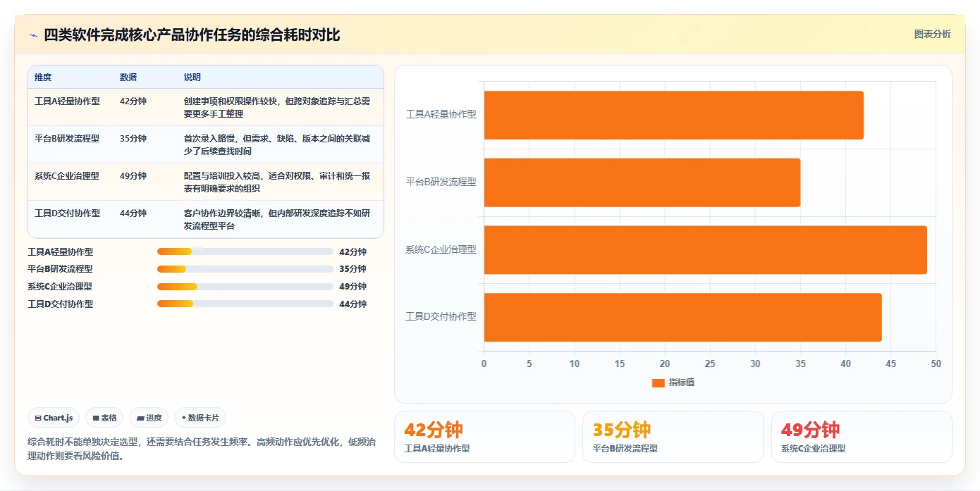Viewport: 980px width, 491px height.
Task: Click the 工具D交付协作型 chart axis label
Action: (441, 316)
